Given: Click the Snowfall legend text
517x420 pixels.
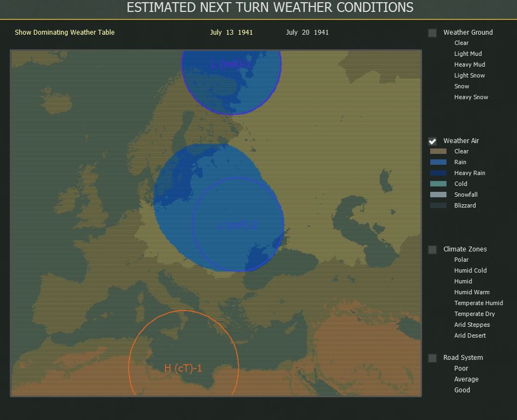Looking at the screenshot, I should click(x=466, y=195).
